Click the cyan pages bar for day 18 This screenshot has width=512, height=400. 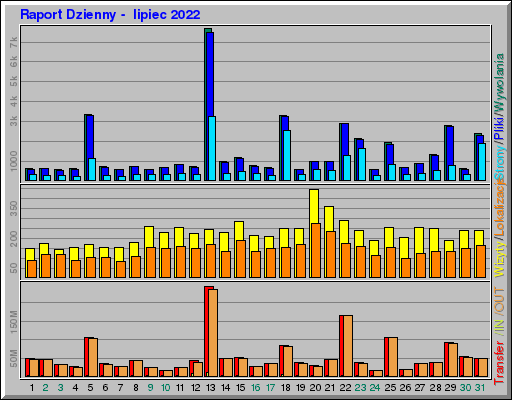tap(287, 155)
